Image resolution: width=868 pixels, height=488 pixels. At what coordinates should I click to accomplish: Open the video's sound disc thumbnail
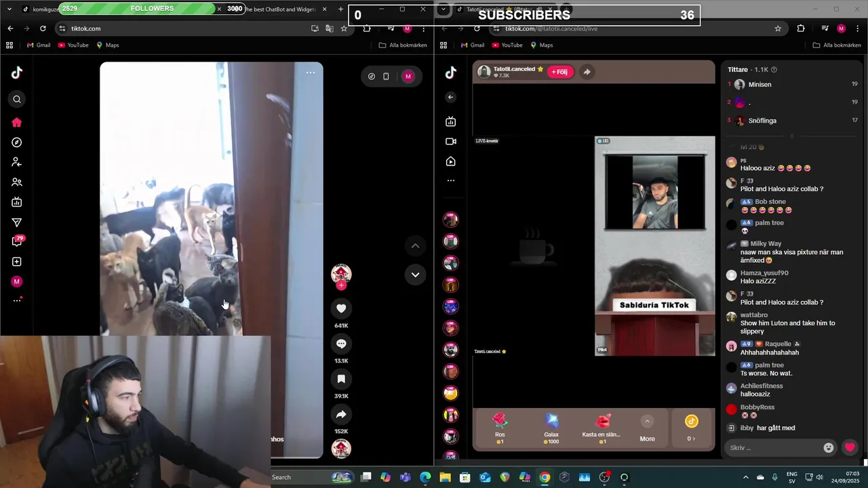tap(341, 448)
